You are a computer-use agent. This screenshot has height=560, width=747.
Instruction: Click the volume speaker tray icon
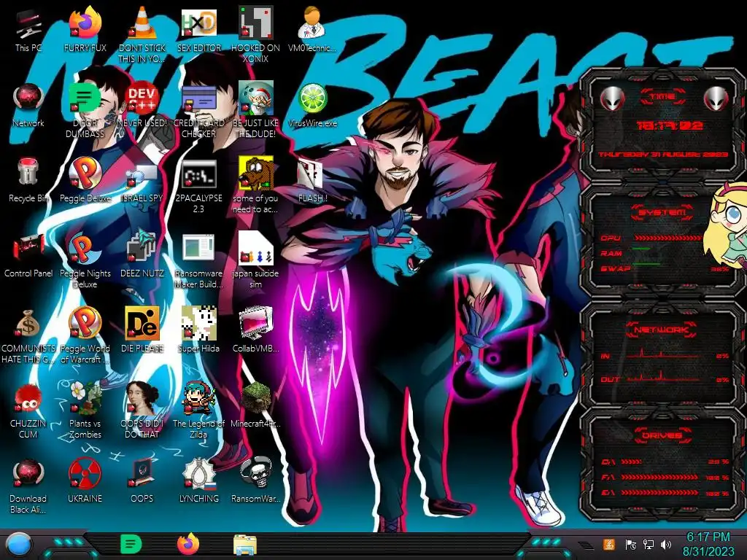pyautogui.click(x=666, y=544)
